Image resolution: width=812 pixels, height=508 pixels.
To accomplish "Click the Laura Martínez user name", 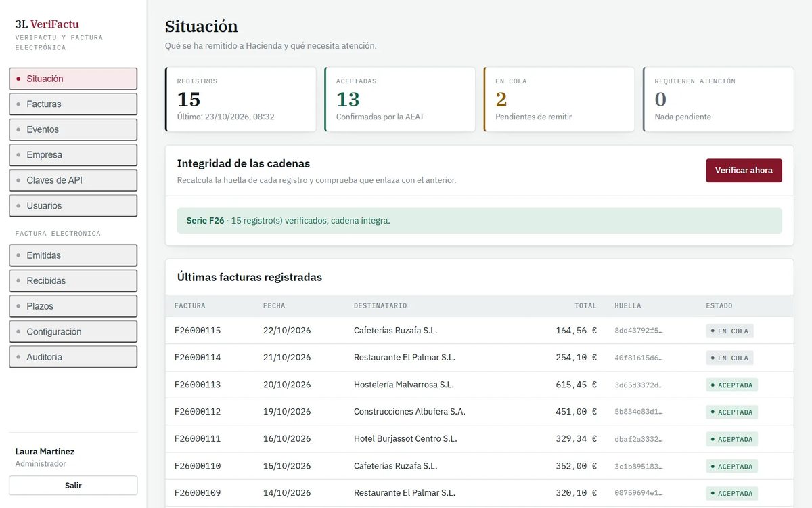I will [45, 452].
